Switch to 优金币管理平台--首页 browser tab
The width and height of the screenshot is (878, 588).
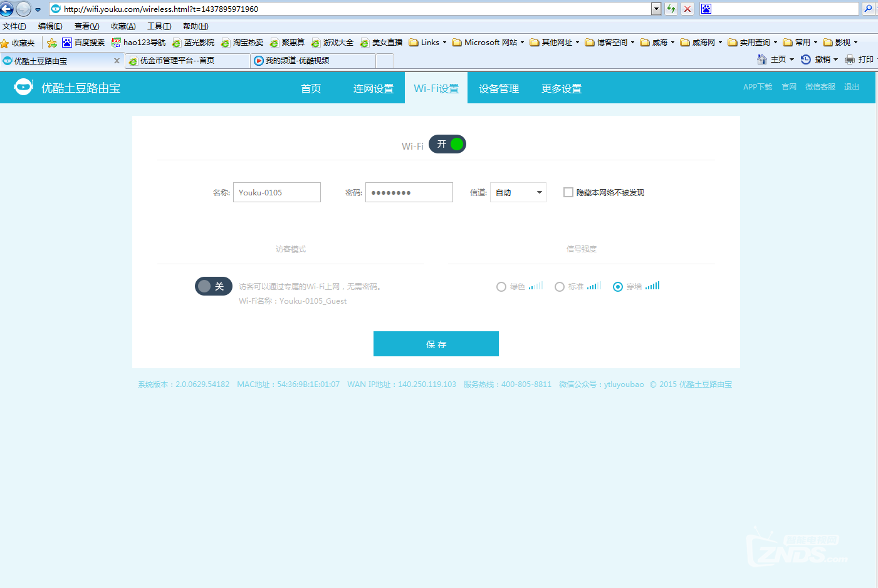pos(187,61)
